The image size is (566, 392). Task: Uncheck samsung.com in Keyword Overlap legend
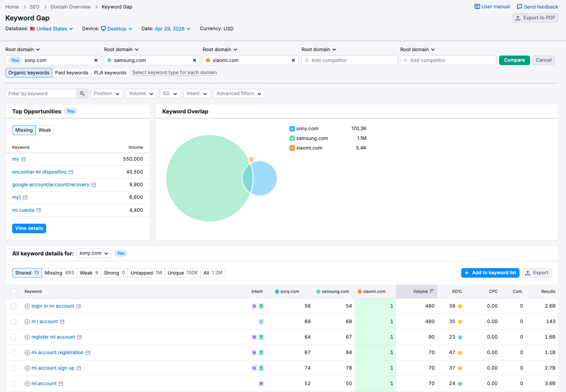[292, 138]
